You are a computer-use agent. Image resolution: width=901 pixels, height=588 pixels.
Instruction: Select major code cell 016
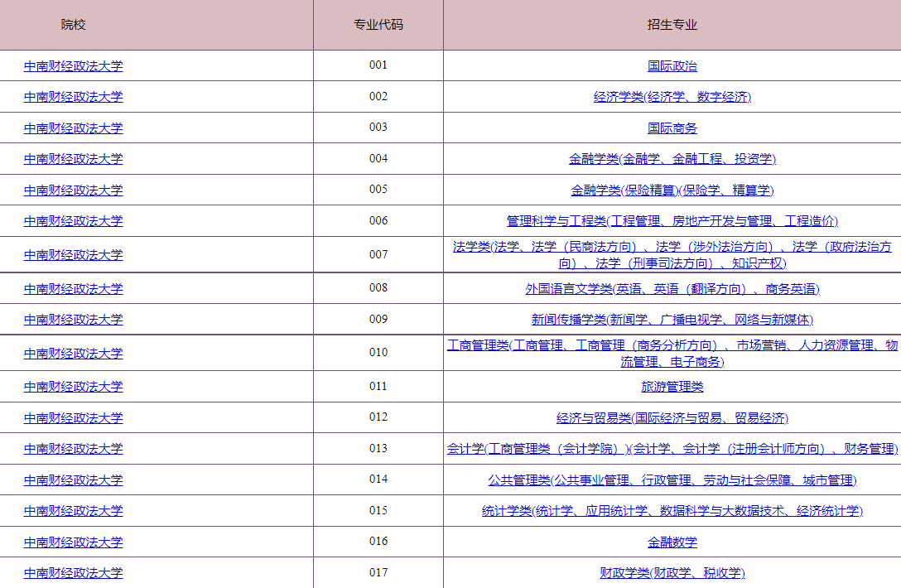pyautogui.click(x=378, y=542)
